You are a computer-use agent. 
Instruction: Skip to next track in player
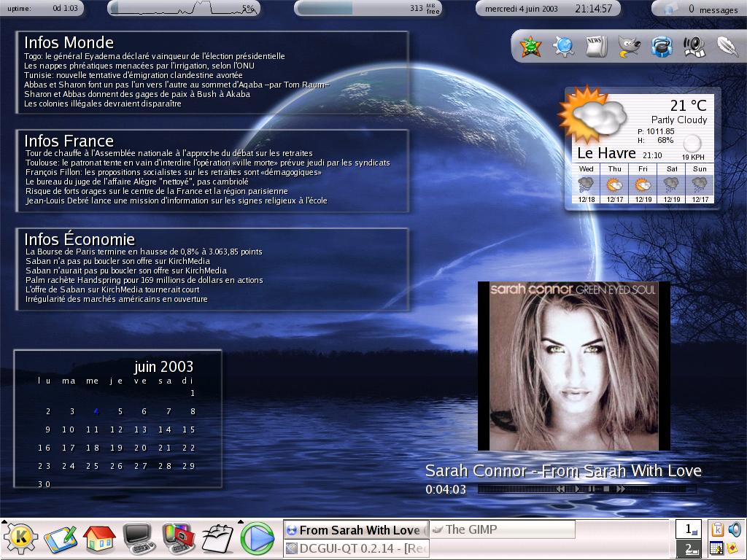(x=621, y=489)
